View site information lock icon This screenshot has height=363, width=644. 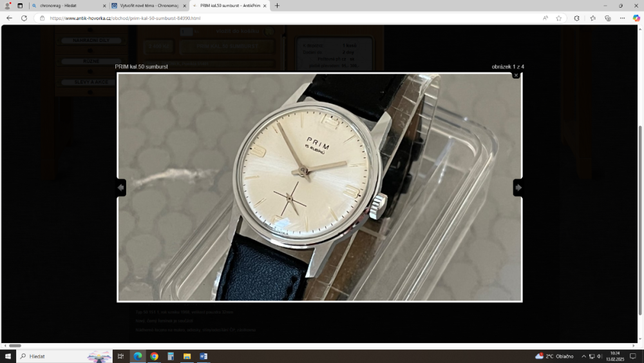[42, 18]
